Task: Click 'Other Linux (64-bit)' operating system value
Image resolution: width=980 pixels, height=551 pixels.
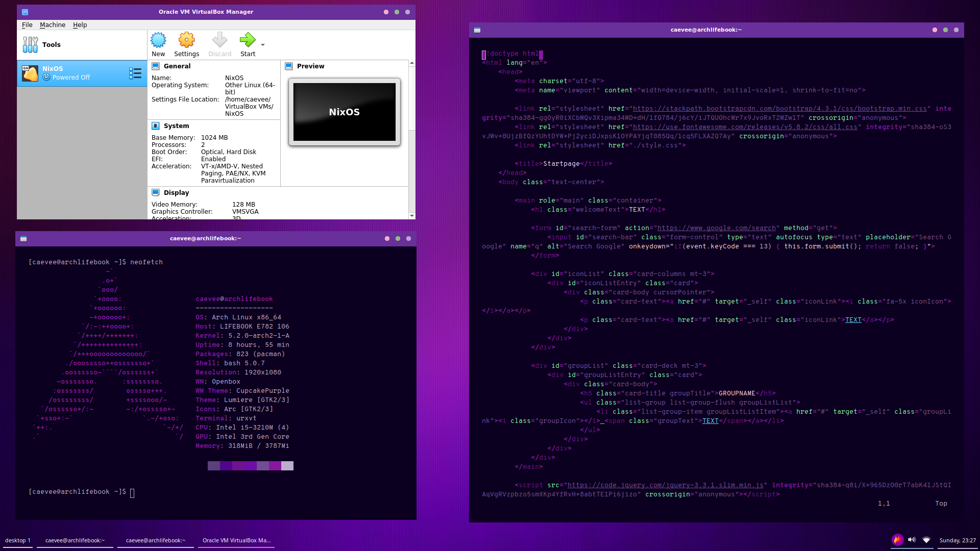Action: [250, 88]
